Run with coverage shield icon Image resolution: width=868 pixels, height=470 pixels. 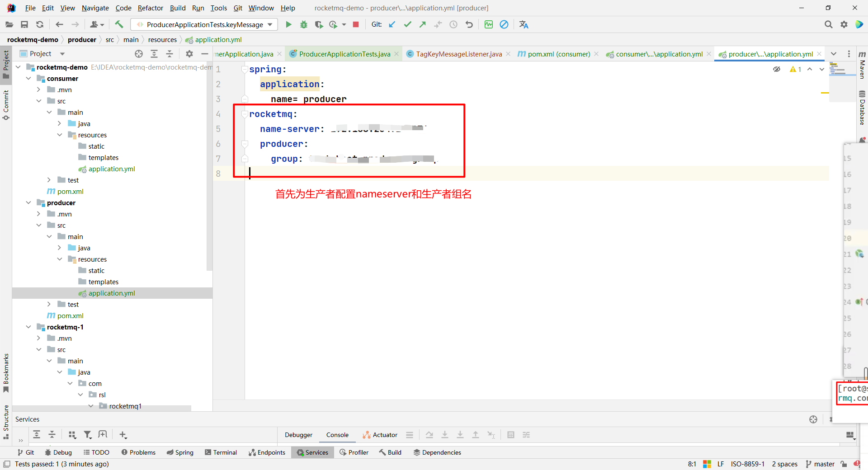[319, 24]
